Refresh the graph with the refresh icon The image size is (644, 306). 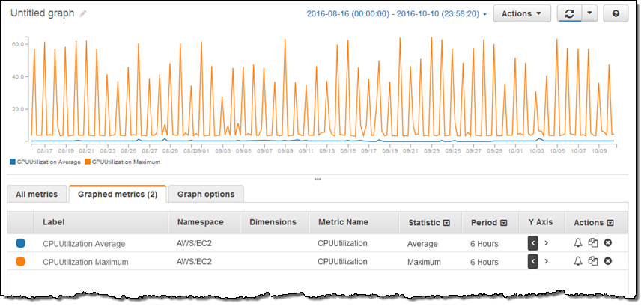(569, 14)
